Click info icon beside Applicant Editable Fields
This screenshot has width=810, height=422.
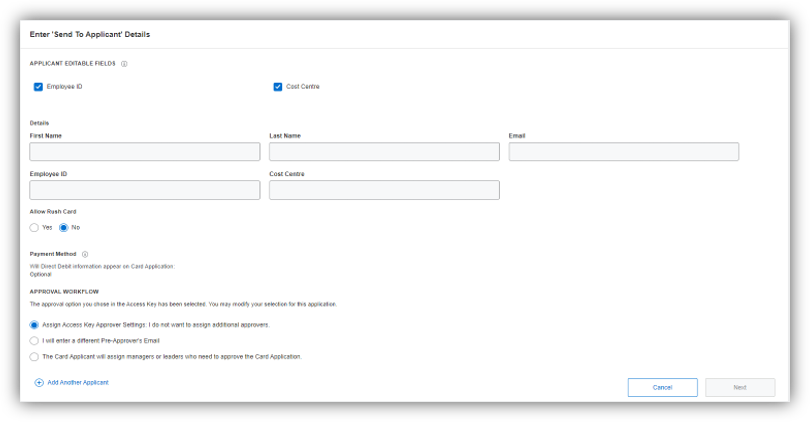click(124, 64)
